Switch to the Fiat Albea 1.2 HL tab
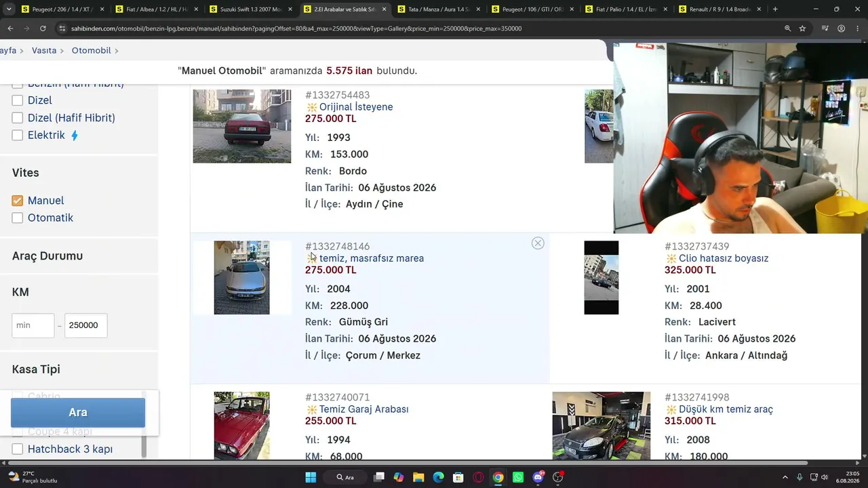This screenshot has height=488, width=868. coord(155,9)
